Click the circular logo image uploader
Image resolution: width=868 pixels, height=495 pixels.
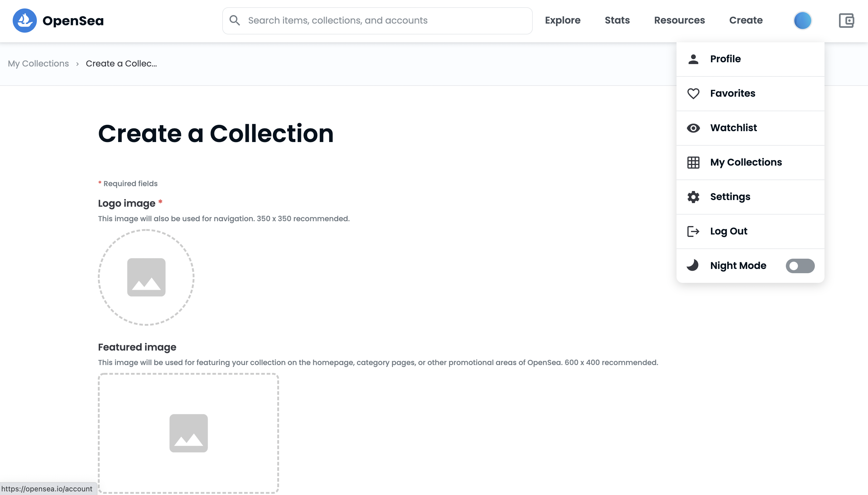[146, 277]
